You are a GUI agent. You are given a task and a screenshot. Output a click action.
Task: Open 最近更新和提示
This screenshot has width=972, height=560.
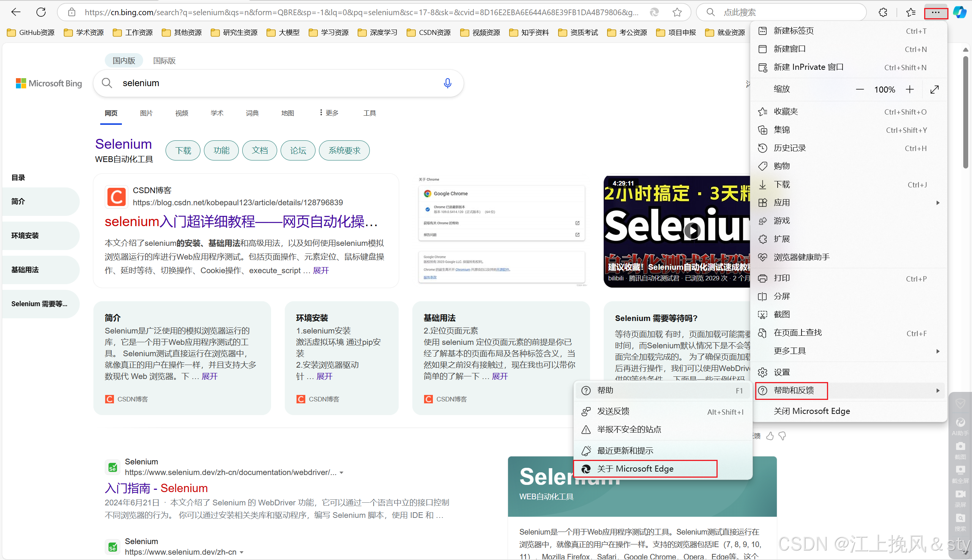pyautogui.click(x=663, y=451)
